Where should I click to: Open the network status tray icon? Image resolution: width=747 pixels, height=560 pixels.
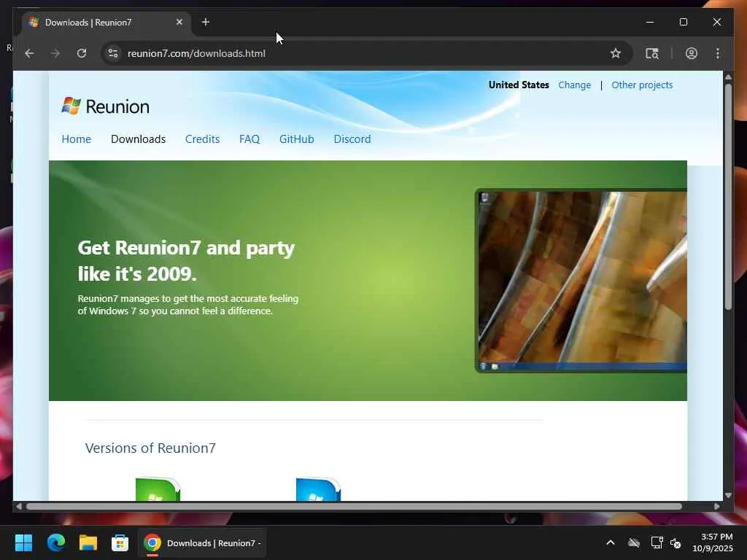657,542
